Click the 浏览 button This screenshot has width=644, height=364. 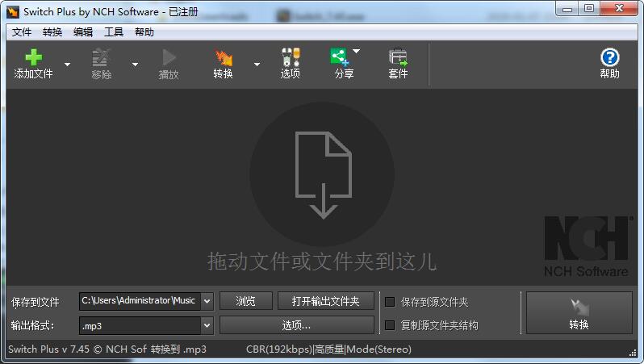click(x=246, y=301)
